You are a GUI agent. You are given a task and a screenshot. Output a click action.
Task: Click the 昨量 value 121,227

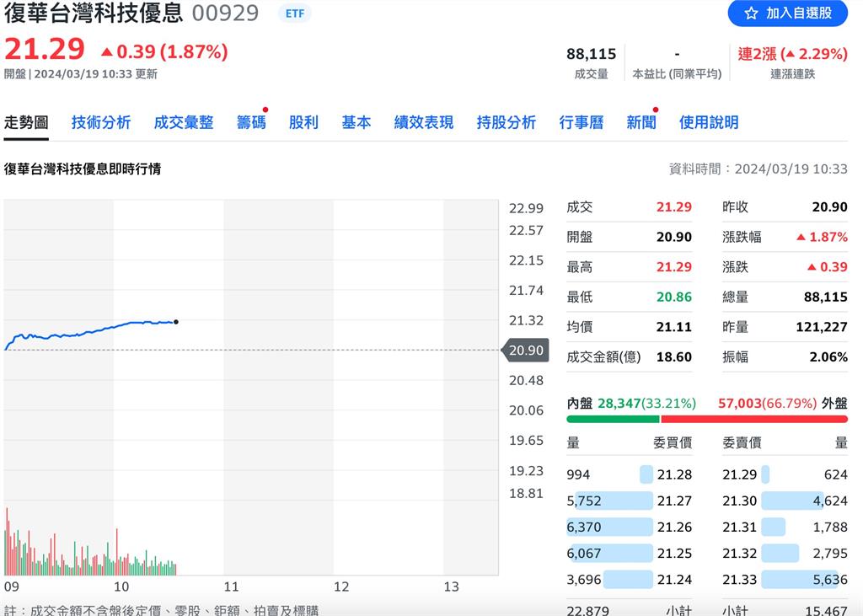(x=821, y=327)
